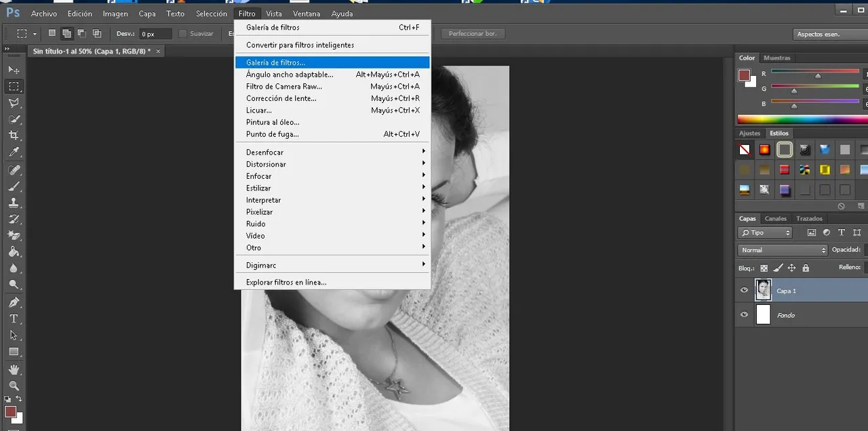This screenshot has height=431, width=868.
Task: Select the Paint Bucket tool
Action: 14,251
